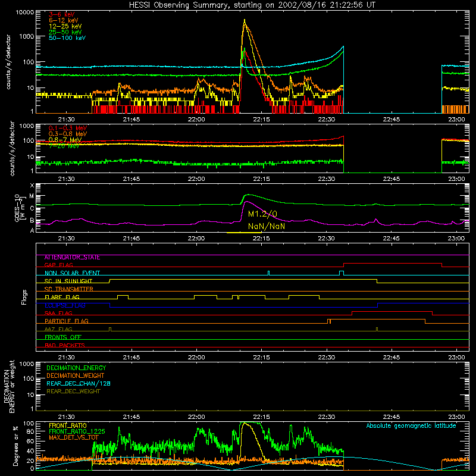Image resolution: width=476 pixels, height=476 pixels.
Task: Click the DECIMATION_WEIGHT legend entry
Action: click(x=76, y=375)
